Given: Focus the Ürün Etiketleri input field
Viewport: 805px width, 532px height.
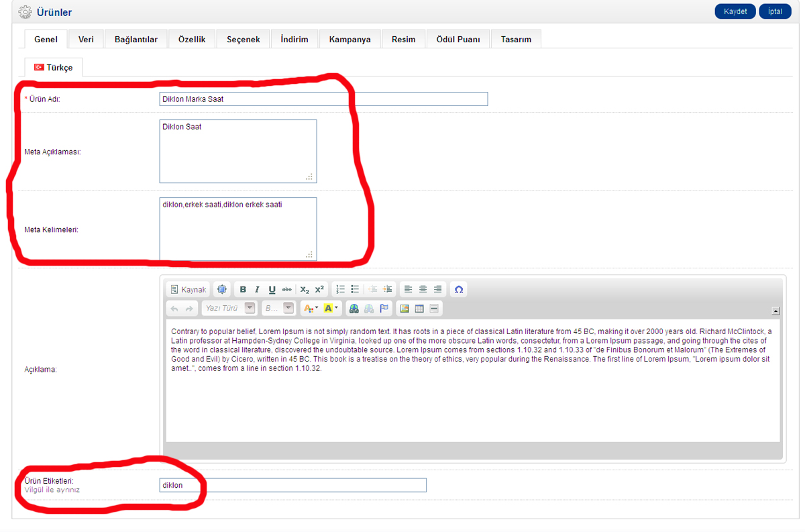Looking at the screenshot, I should (292, 485).
